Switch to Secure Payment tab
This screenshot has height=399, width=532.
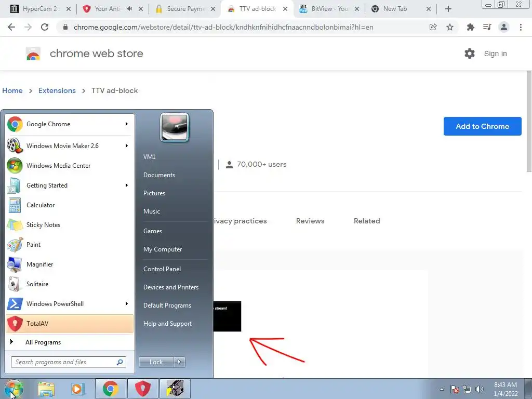[x=185, y=9]
